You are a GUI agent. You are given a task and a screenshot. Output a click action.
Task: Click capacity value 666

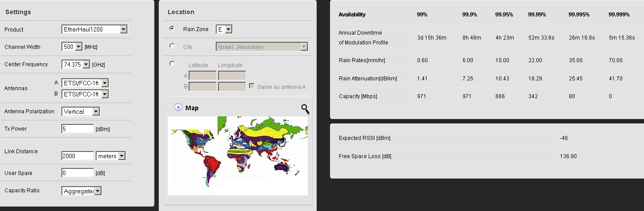[499, 96]
